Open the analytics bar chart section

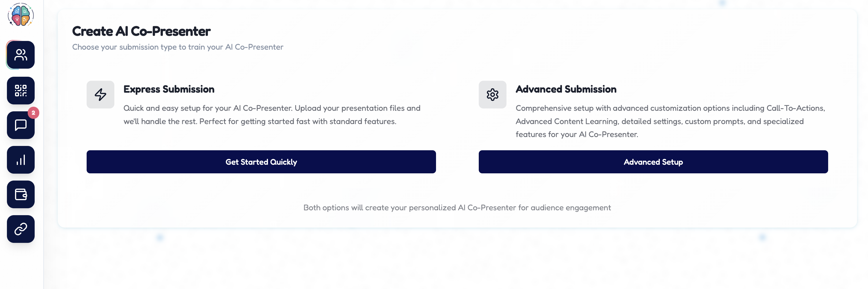[x=21, y=160]
